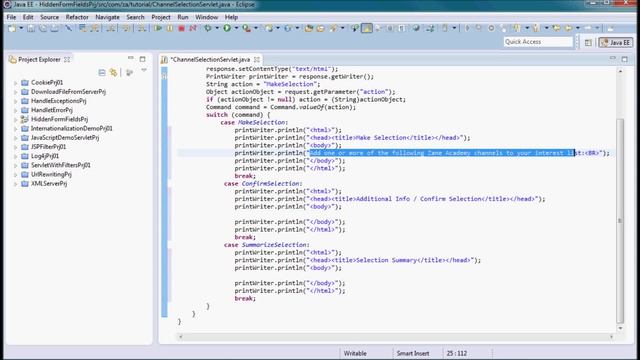This screenshot has width=640, height=360.
Task: Expand the XMLServerPrj project
Action: tap(16, 184)
